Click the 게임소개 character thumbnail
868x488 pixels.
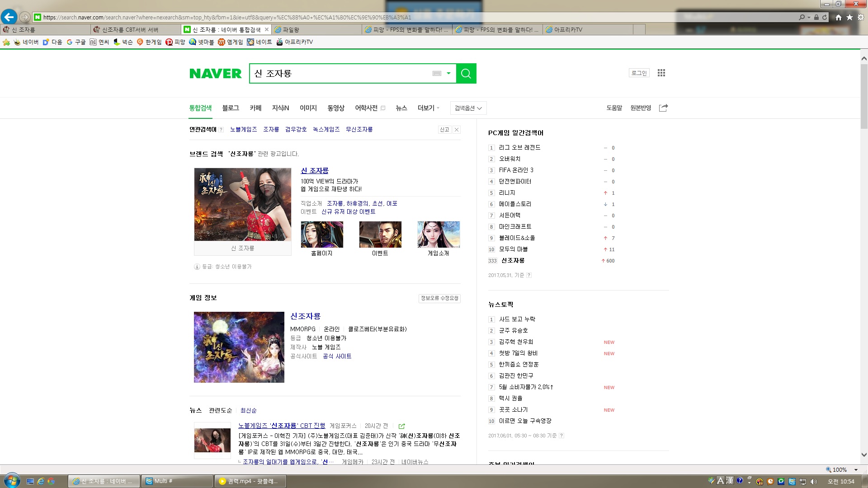pyautogui.click(x=439, y=234)
